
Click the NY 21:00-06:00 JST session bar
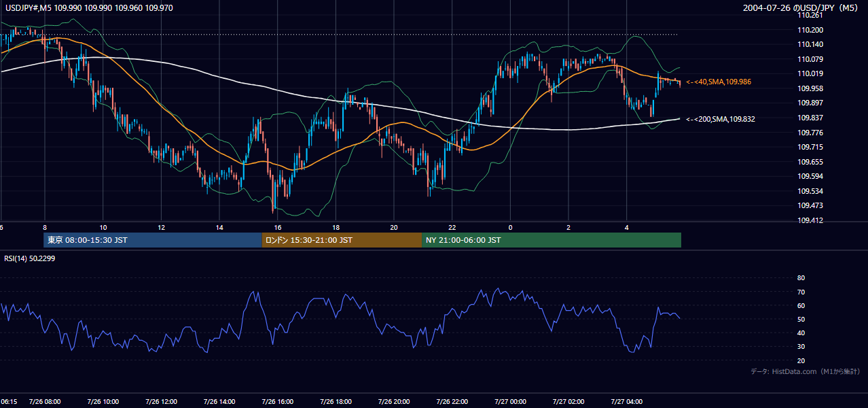tap(551, 240)
